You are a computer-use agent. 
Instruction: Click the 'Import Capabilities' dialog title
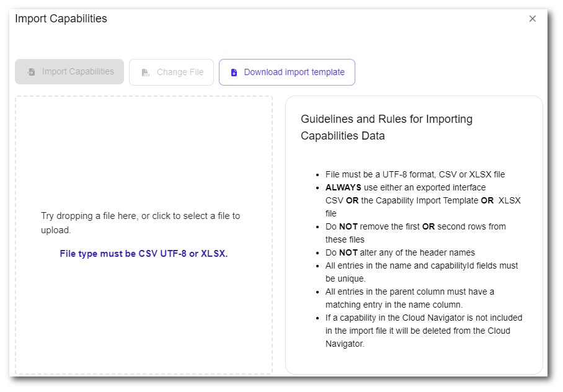[61, 19]
